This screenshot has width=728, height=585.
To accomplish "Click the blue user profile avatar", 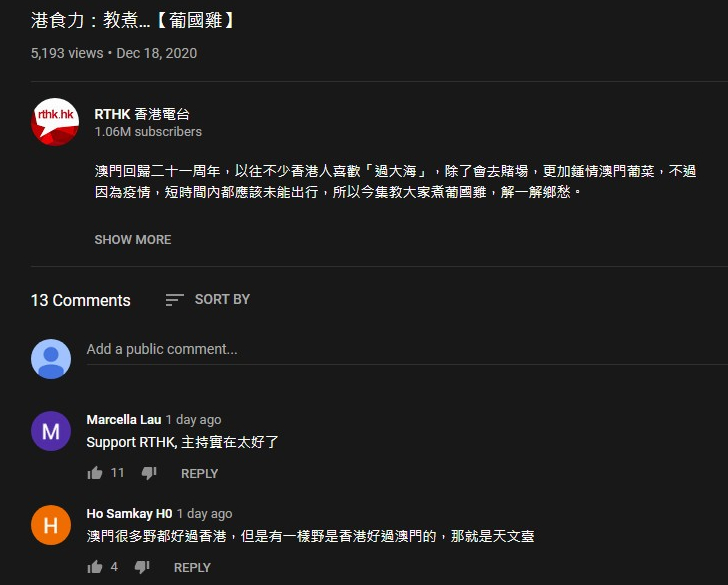I will pyautogui.click(x=51, y=359).
